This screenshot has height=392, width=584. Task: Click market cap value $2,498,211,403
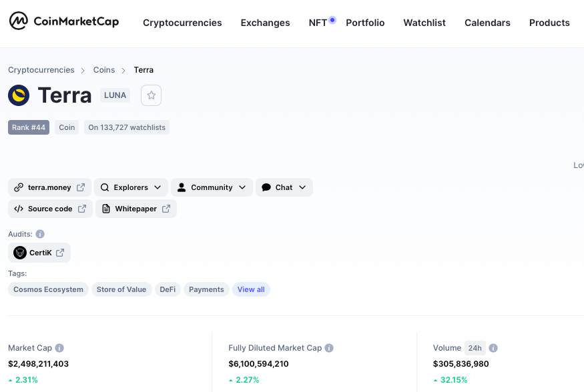38,364
